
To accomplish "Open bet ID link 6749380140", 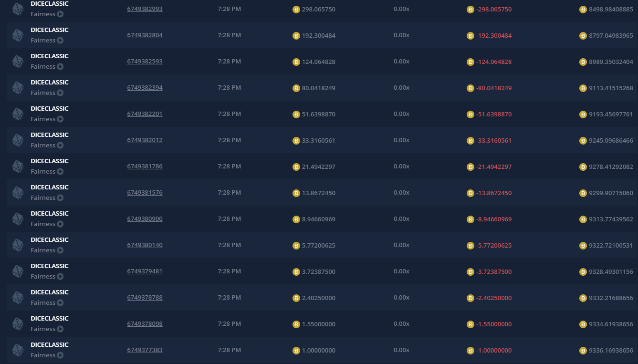I will [x=145, y=245].
